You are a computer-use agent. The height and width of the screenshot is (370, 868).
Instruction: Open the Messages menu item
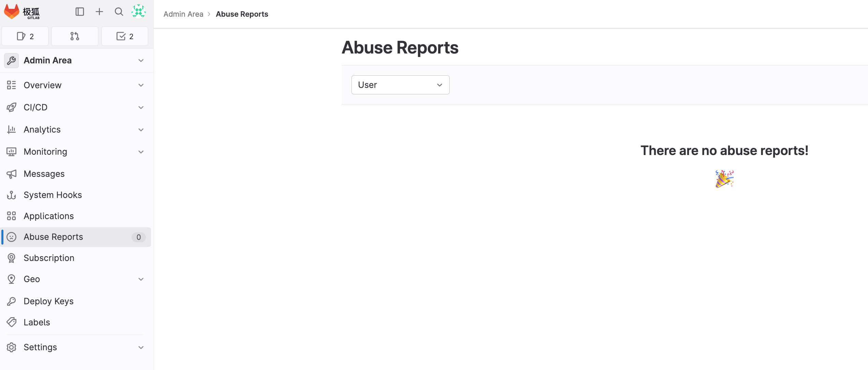click(x=44, y=174)
